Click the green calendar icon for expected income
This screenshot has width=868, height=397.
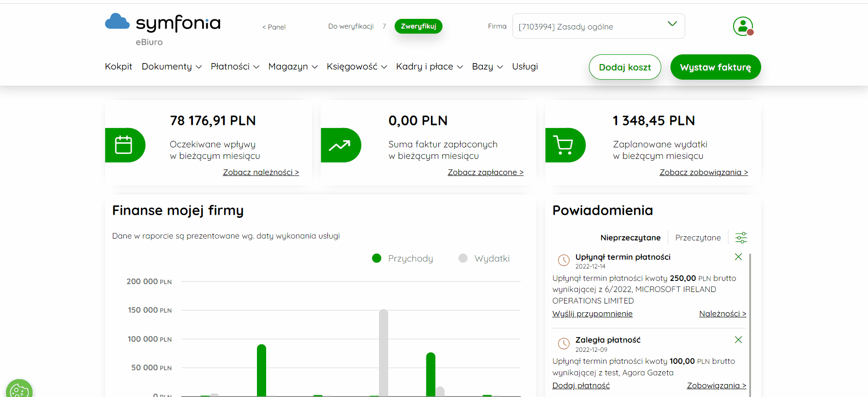(x=123, y=145)
